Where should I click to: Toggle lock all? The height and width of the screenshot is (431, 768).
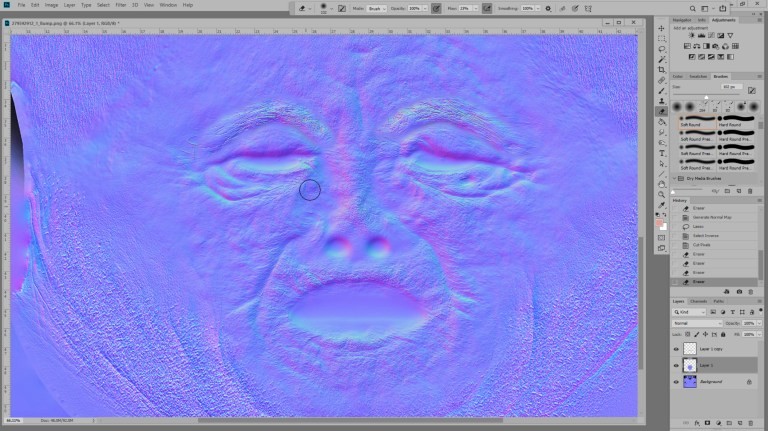723,335
